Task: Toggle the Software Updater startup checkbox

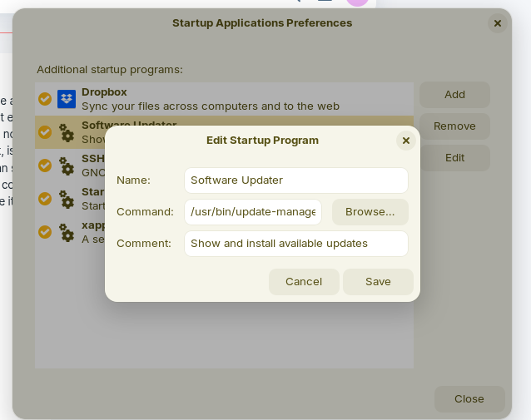Action: [45, 132]
